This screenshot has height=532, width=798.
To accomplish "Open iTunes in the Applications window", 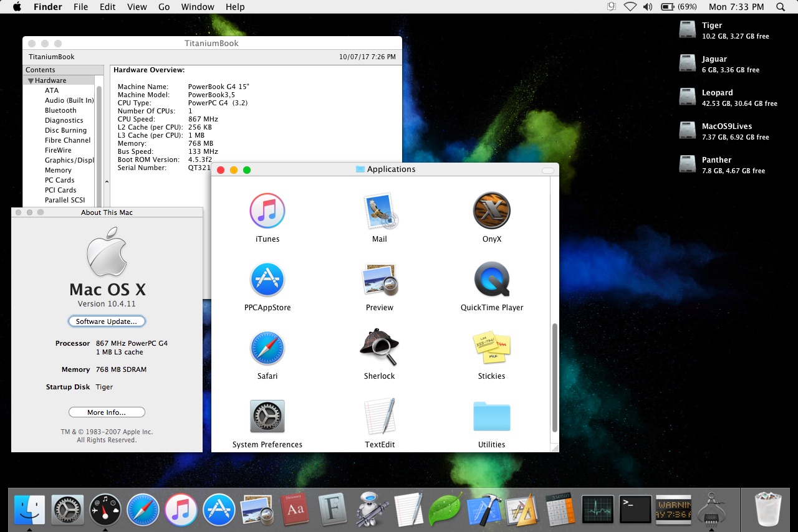I will tap(267, 211).
